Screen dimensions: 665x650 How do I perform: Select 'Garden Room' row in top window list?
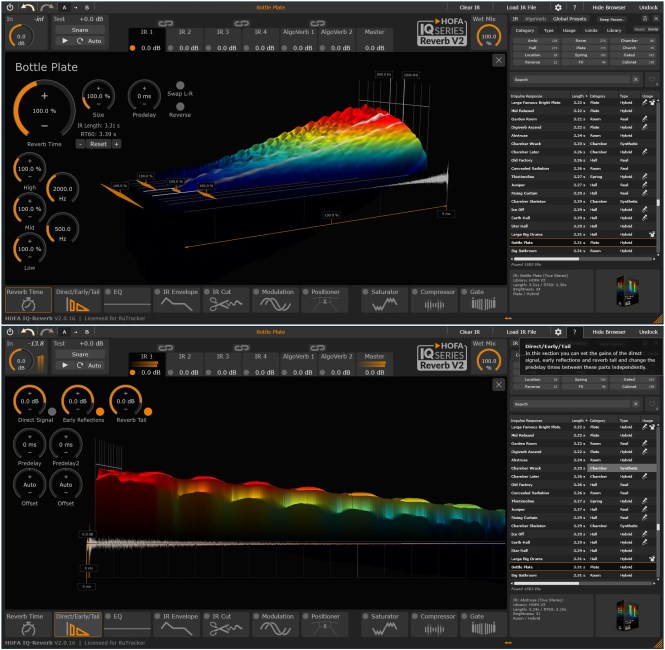tap(583, 119)
